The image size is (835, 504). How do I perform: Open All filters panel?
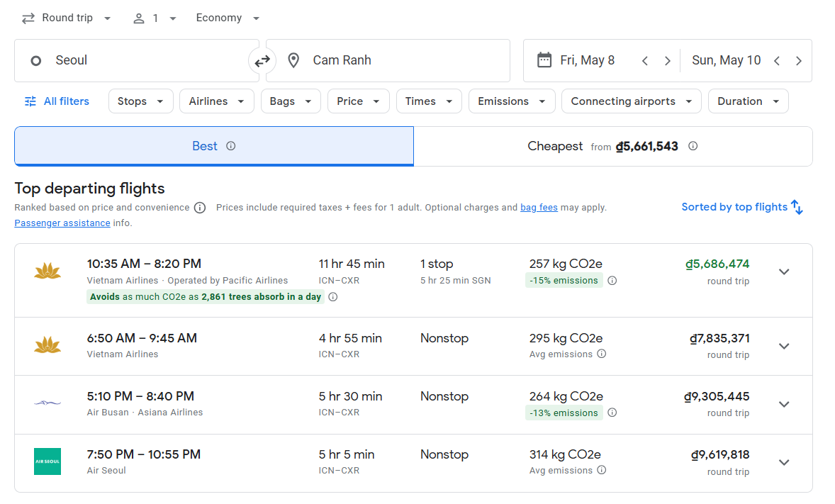coord(57,101)
